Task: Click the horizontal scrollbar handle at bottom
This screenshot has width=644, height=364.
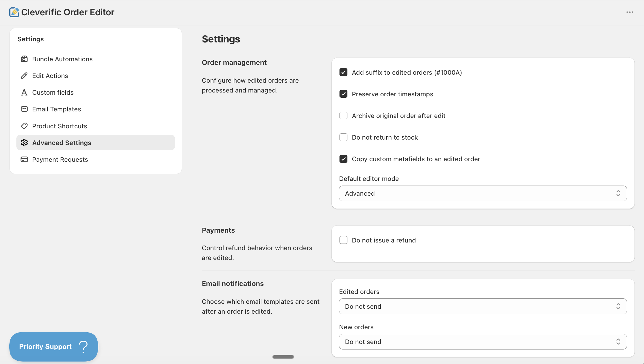Action: point(283,357)
